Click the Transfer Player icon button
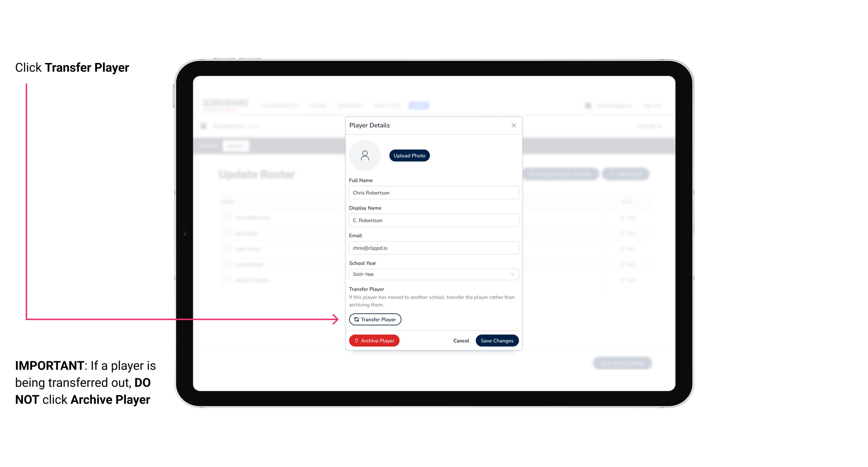The image size is (868, 467). pyautogui.click(x=375, y=319)
